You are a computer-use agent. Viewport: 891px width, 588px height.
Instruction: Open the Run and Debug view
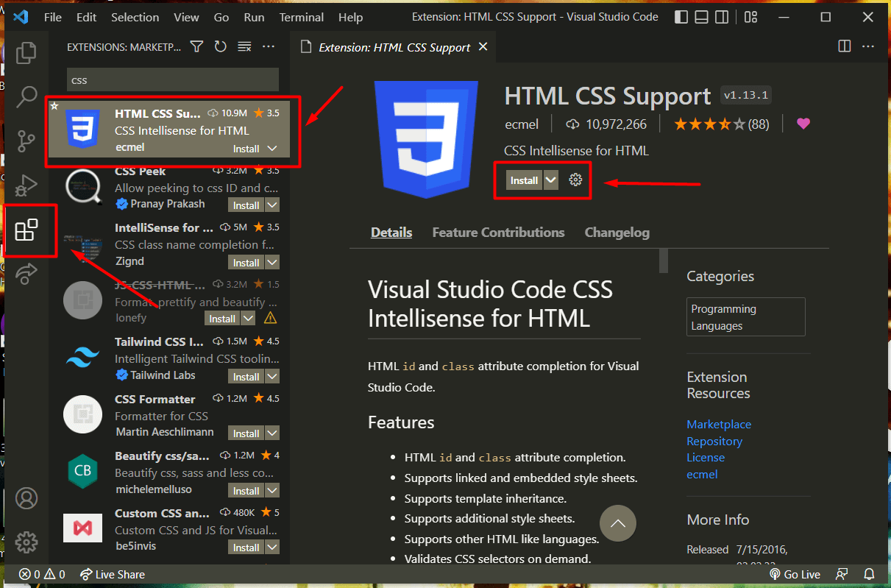[26, 184]
